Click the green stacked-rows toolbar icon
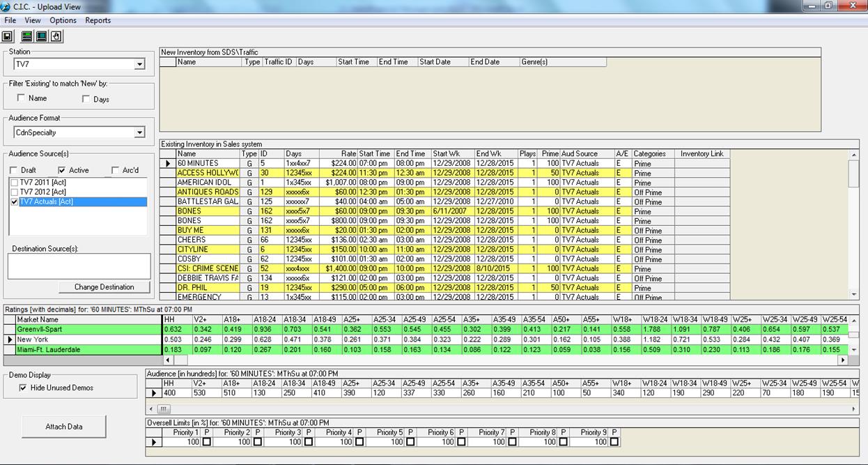868x465 pixels. click(x=27, y=36)
